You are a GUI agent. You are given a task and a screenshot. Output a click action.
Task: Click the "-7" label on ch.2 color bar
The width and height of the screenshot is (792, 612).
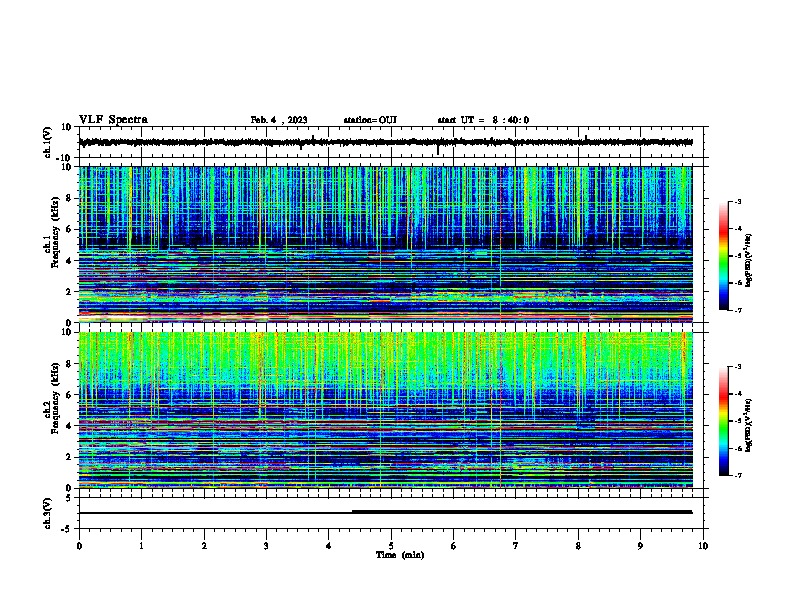point(738,476)
